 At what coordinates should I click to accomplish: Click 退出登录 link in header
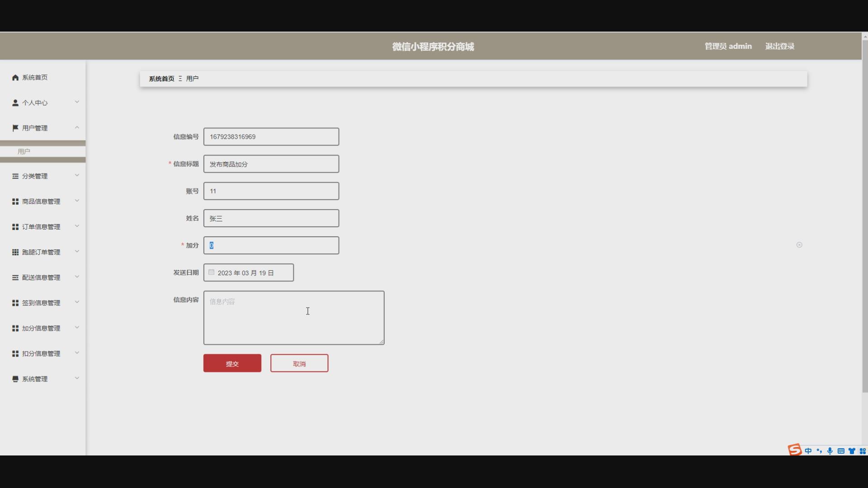click(779, 46)
